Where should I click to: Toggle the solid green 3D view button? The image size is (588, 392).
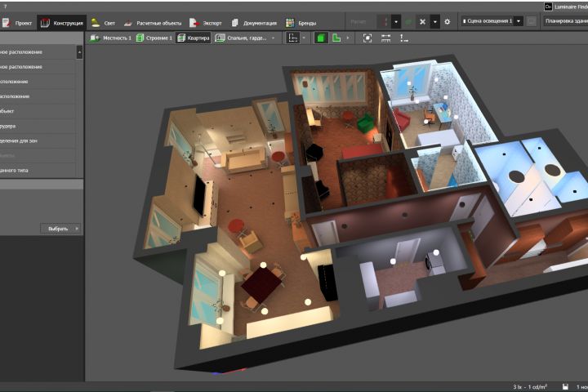point(322,38)
